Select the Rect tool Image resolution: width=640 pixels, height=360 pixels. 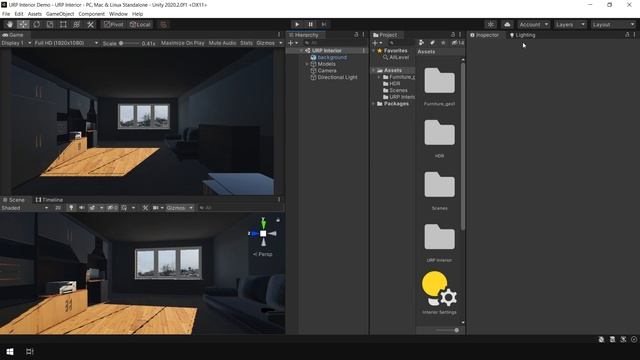[x=63, y=24]
